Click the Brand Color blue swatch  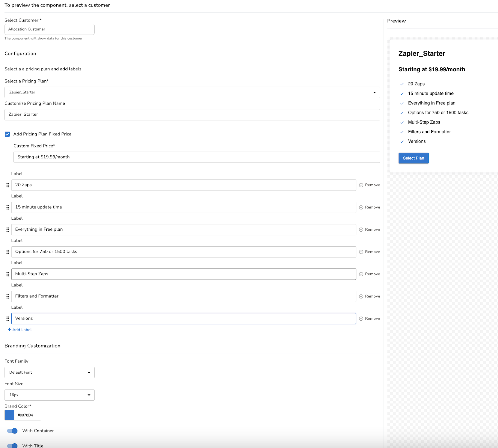(x=9, y=415)
